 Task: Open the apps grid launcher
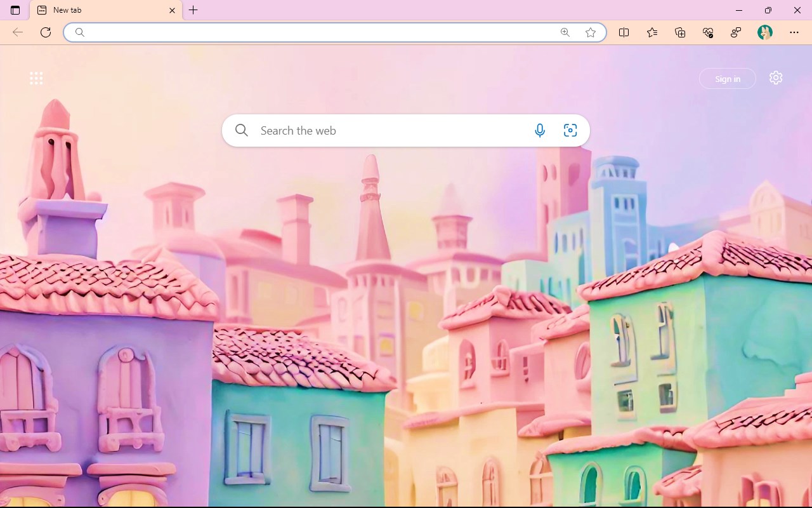pos(36,78)
